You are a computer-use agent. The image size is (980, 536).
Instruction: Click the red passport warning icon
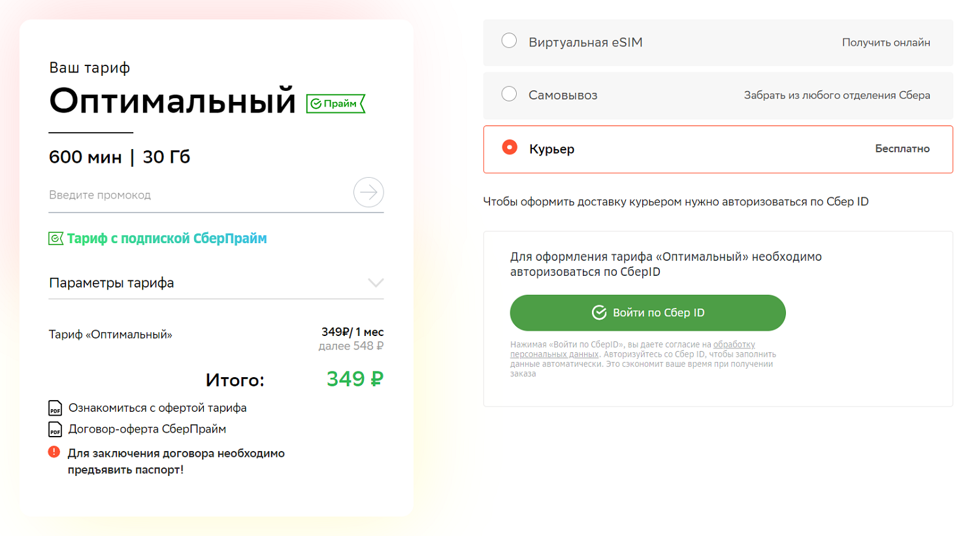(54, 452)
